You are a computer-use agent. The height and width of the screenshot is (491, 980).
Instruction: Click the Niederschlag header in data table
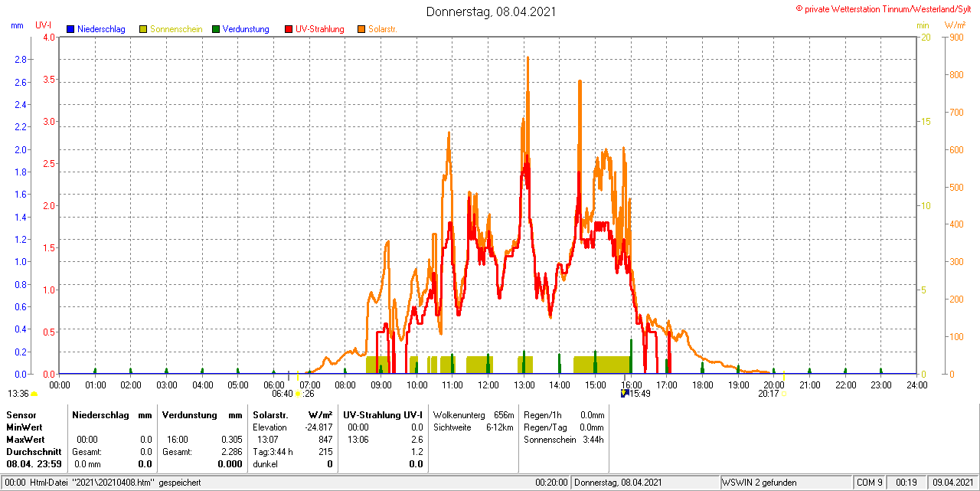tap(99, 414)
